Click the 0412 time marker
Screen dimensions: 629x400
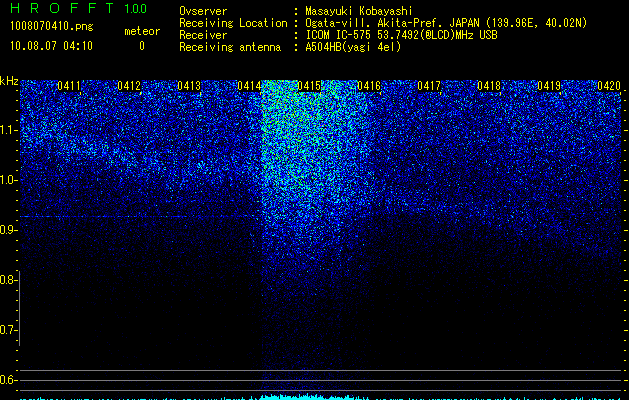click(129, 86)
